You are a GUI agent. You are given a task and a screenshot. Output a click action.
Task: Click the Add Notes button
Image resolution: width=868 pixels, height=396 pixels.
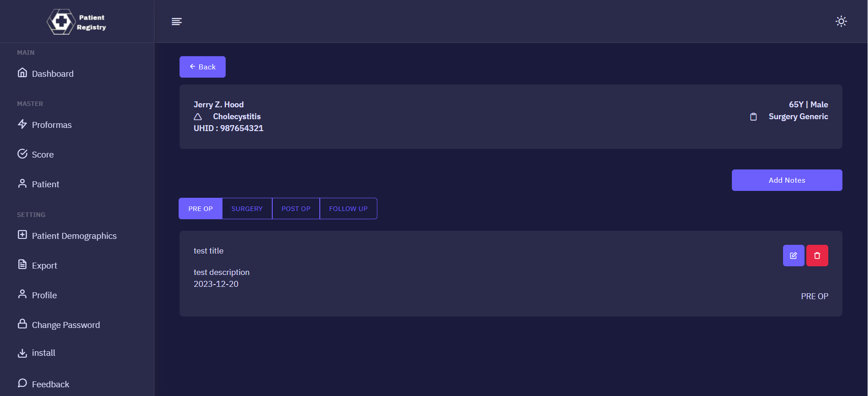[787, 180]
